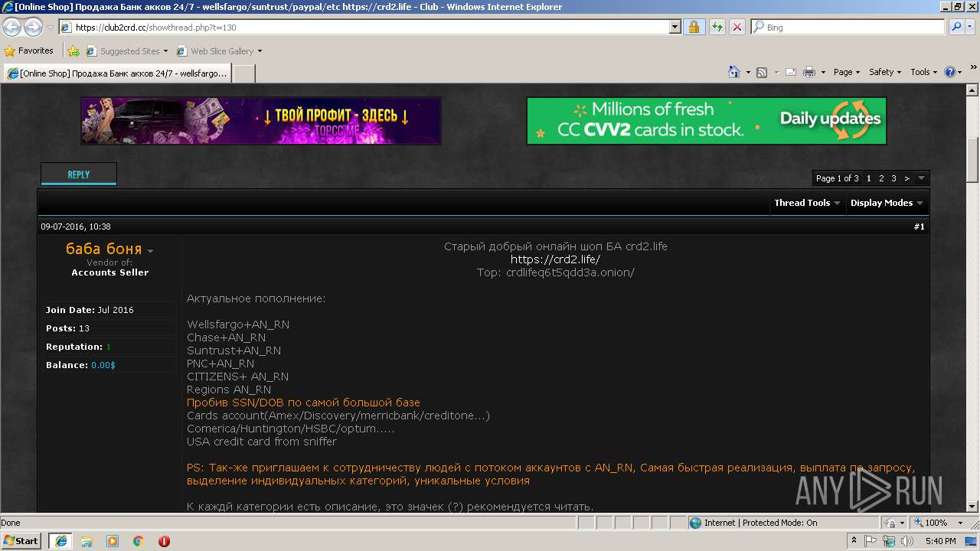Open the Page menu
The image size is (980, 551).
pos(847,72)
